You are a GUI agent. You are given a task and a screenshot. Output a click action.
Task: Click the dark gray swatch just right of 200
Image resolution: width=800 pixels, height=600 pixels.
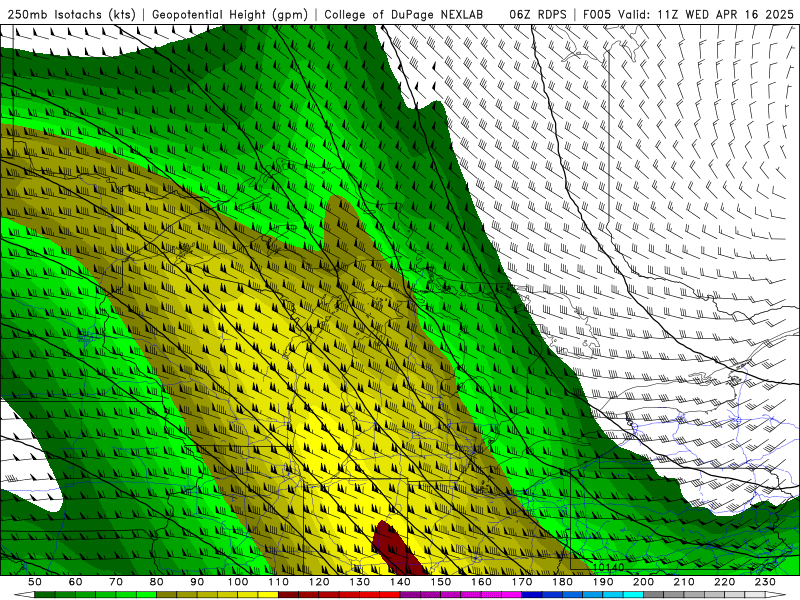point(654,595)
